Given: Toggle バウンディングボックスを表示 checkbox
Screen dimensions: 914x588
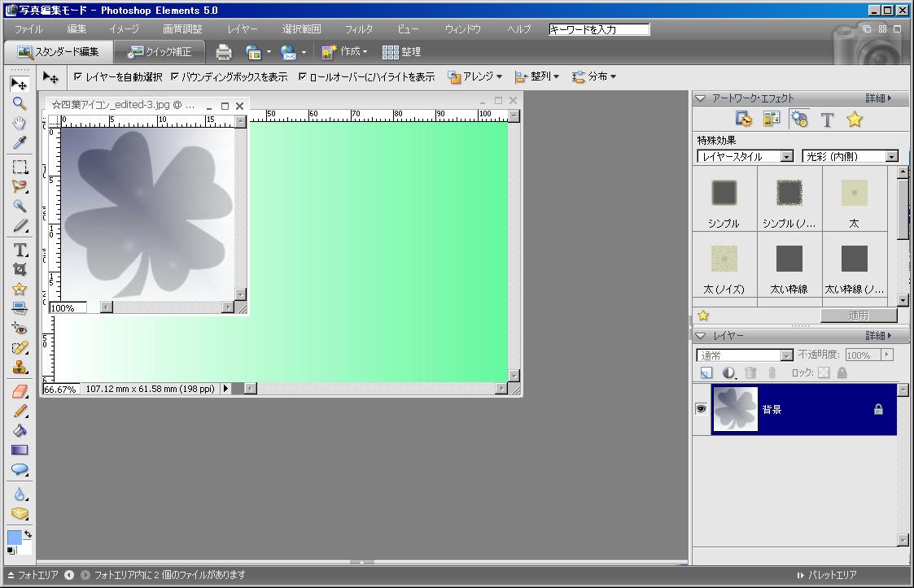Looking at the screenshot, I should (x=175, y=77).
